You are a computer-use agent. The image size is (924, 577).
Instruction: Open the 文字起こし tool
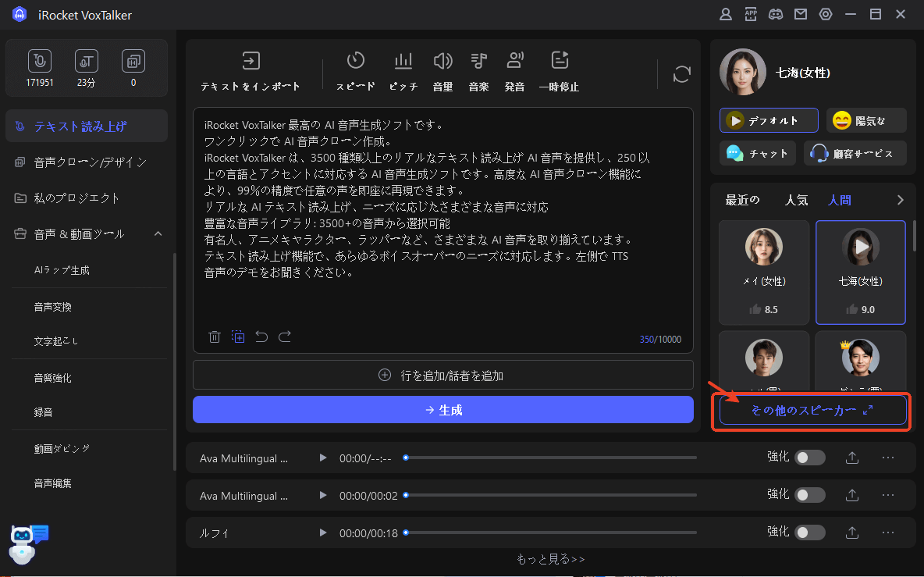click(55, 341)
